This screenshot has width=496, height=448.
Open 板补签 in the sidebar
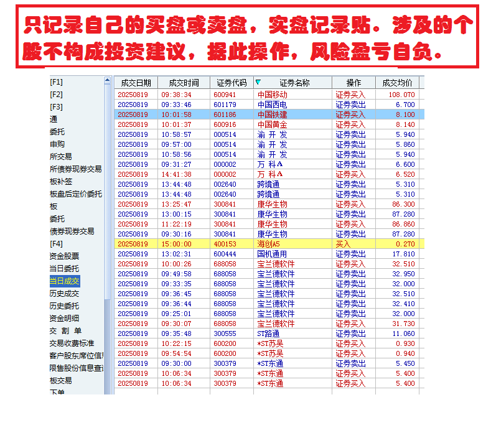click(61, 182)
